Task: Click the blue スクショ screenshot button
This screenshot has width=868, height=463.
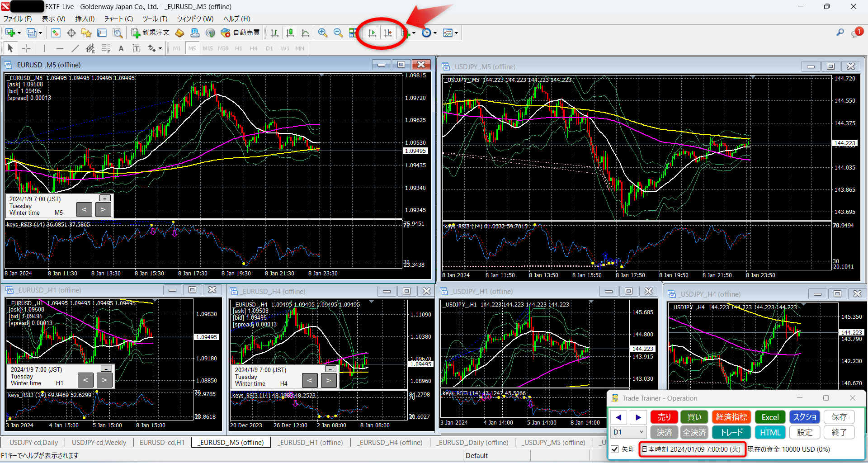Action: pos(804,416)
